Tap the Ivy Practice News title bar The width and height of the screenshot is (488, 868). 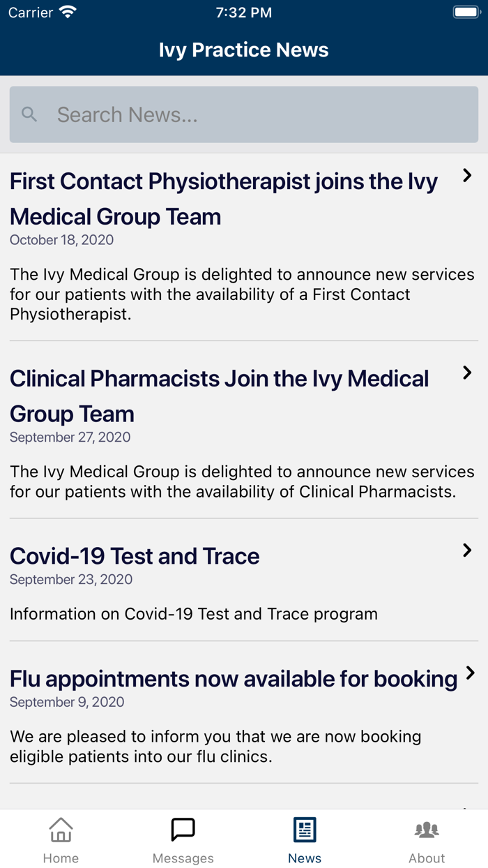[x=243, y=50]
